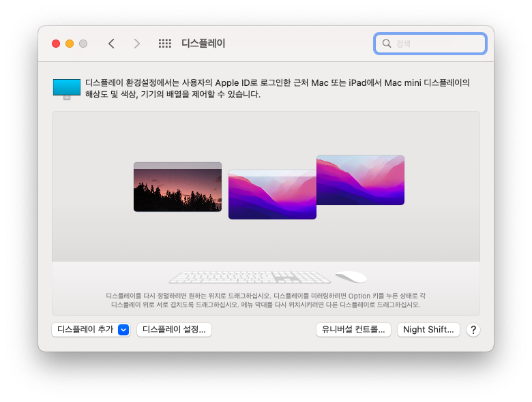Minimize the window with the yellow button
Viewport: 532px width, 402px height.
coord(70,44)
